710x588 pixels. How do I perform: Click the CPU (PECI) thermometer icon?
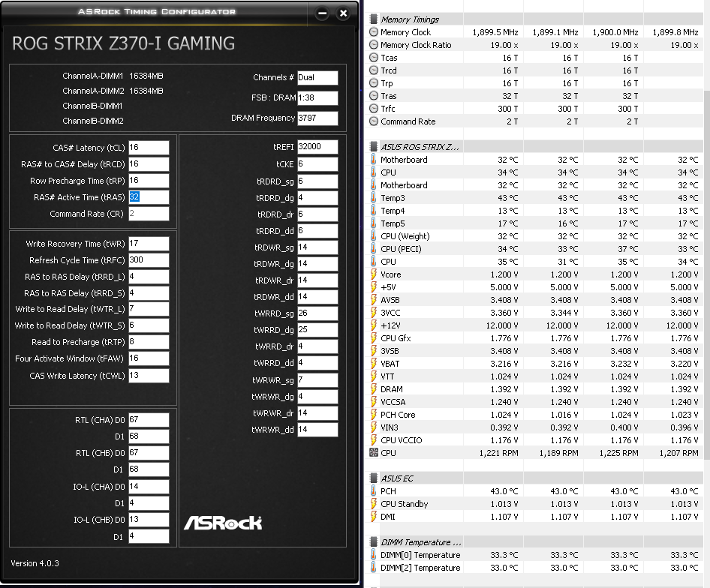pyautogui.click(x=374, y=249)
